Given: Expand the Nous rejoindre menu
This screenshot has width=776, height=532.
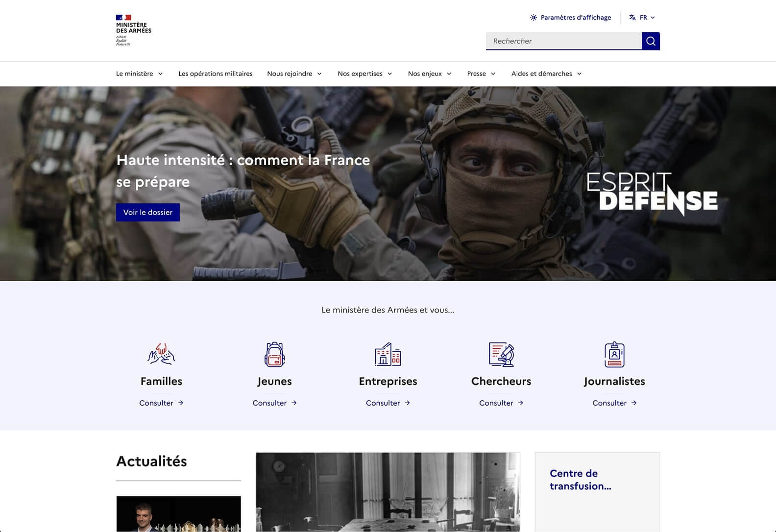Looking at the screenshot, I should (294, 74).
